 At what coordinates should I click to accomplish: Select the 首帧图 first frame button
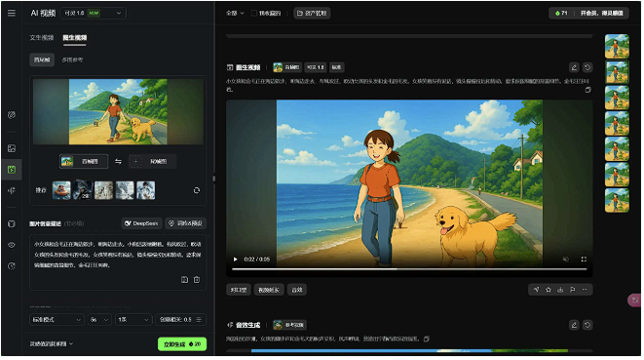(84, 162)
